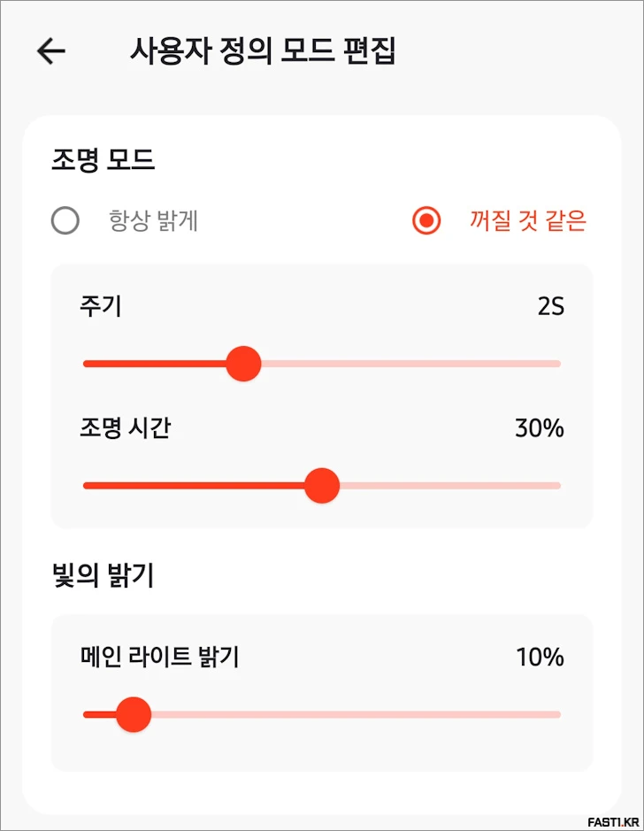Image resolution: width=644 pixels, height=831 pixels.
Task: Click the 주기 slider thumb
Action: [x=243, y=364]
